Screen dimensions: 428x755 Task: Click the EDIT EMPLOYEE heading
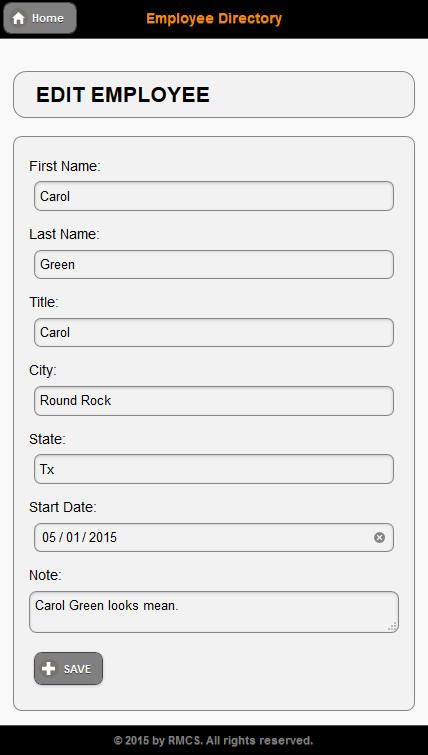tap(123, 95)
